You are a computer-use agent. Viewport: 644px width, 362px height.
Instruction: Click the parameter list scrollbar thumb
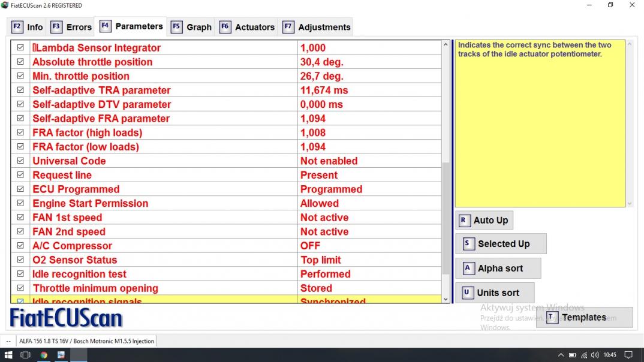(x=446, y=218)
